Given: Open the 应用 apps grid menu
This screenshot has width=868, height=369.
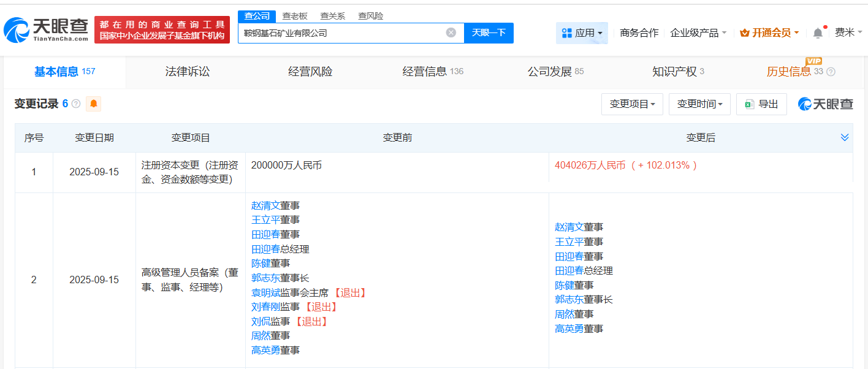Looking at the screenshot, I should click(582, 33).
